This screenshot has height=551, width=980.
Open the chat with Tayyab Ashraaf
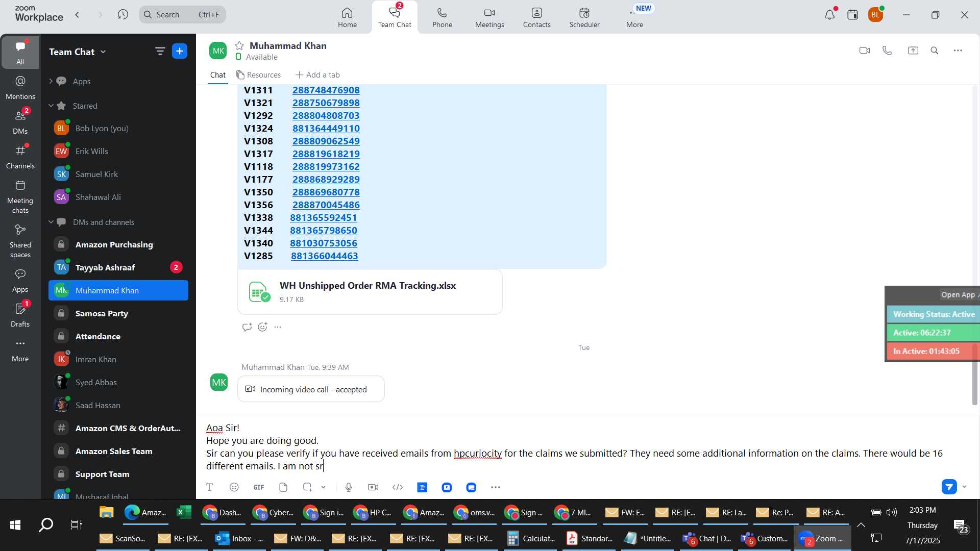pos(118,267)
